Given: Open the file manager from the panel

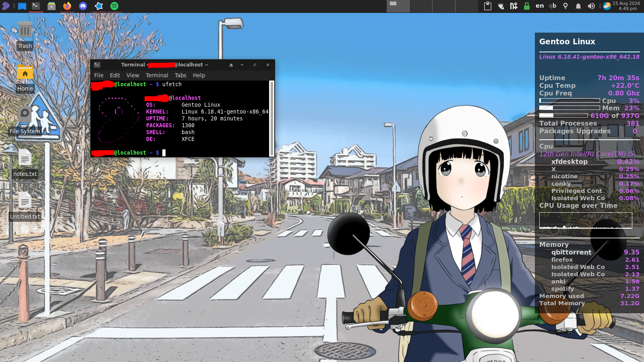Looking at the screenshot, I should click(52, 6).
